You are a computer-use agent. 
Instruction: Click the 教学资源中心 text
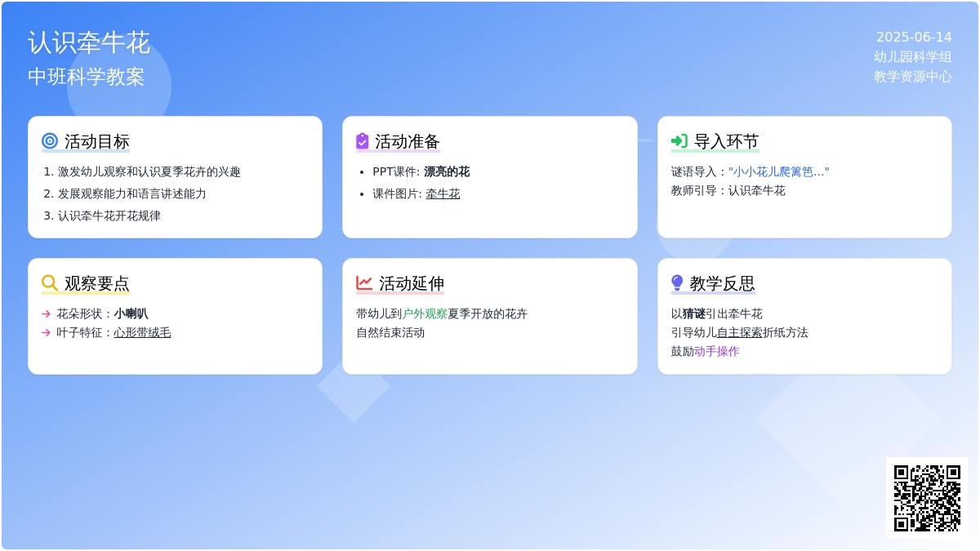click(913, 77)
